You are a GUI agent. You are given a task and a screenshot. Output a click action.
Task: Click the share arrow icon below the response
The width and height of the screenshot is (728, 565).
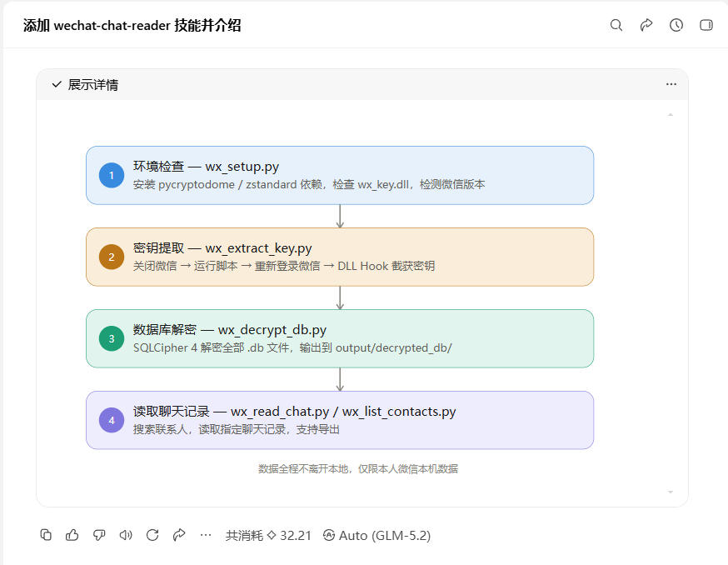179,535
